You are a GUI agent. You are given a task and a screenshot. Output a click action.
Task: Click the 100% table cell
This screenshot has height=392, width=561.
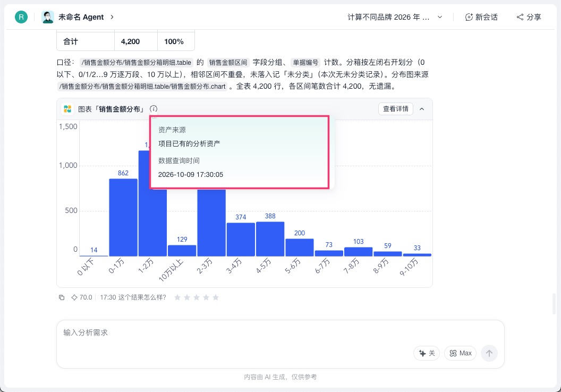(176, 41)
